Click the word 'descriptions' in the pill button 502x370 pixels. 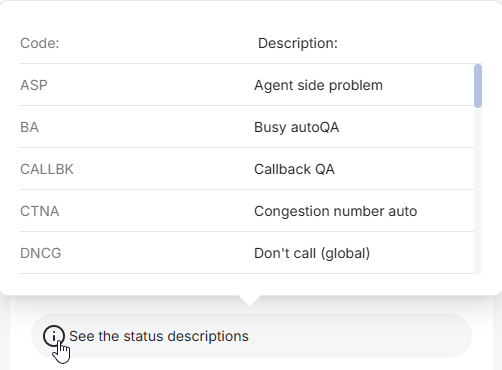(x=208, y=336)
